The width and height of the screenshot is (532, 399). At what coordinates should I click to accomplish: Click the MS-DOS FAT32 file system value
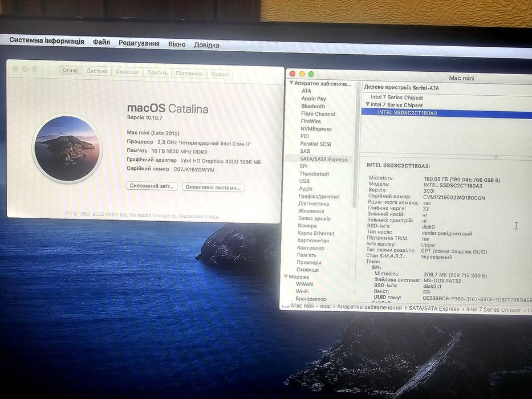coord(442,280)
